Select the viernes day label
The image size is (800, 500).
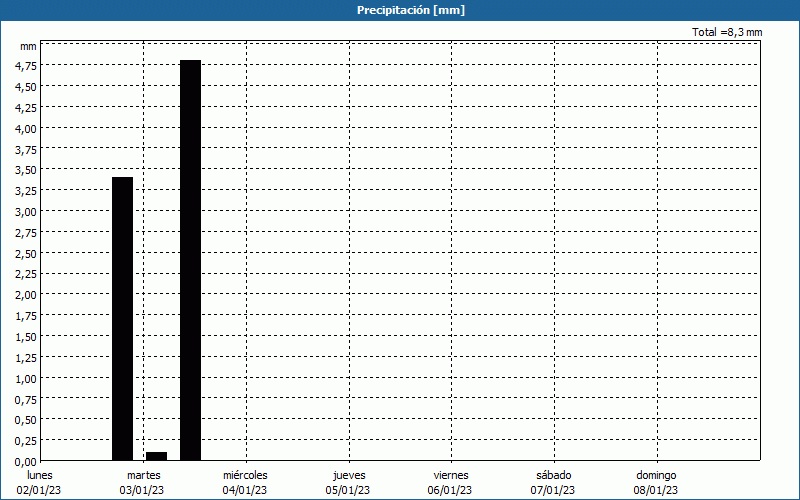click(x=451, y=475)
